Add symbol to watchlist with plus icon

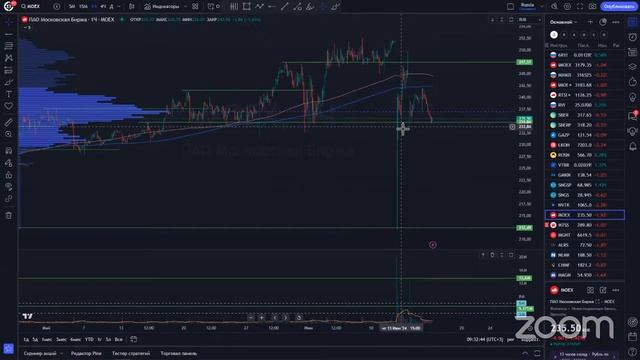(590, 22)
